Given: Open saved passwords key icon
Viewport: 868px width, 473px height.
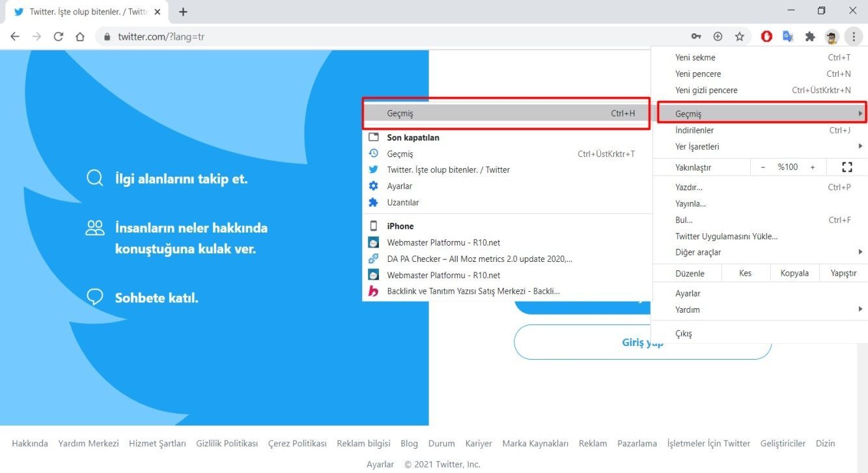Looking at the screenshot, I should 696,36.
